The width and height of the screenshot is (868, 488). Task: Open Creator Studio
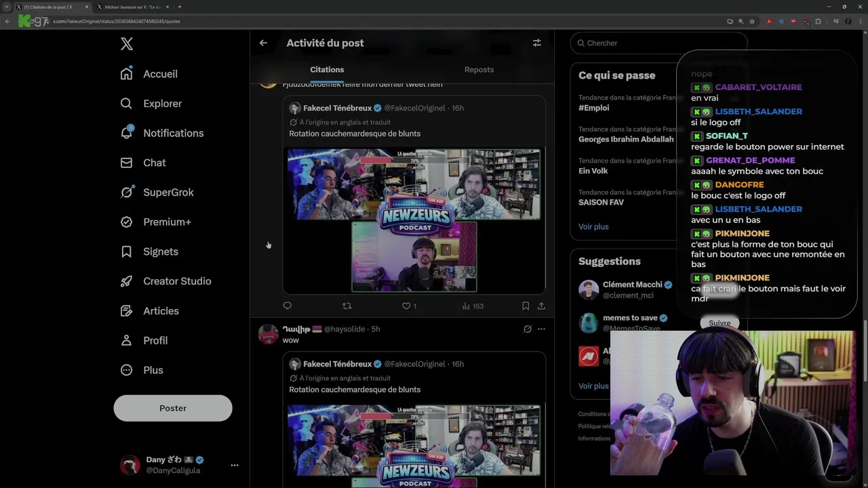point(166,281)
